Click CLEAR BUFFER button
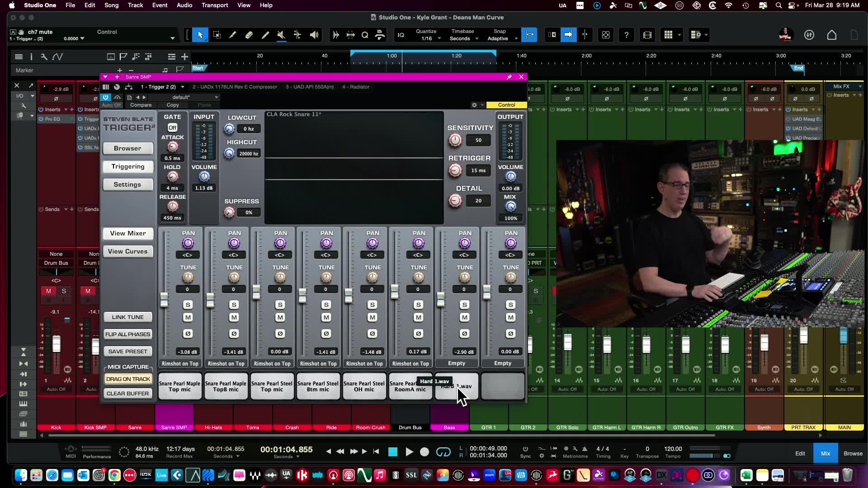 click(127, 394)
